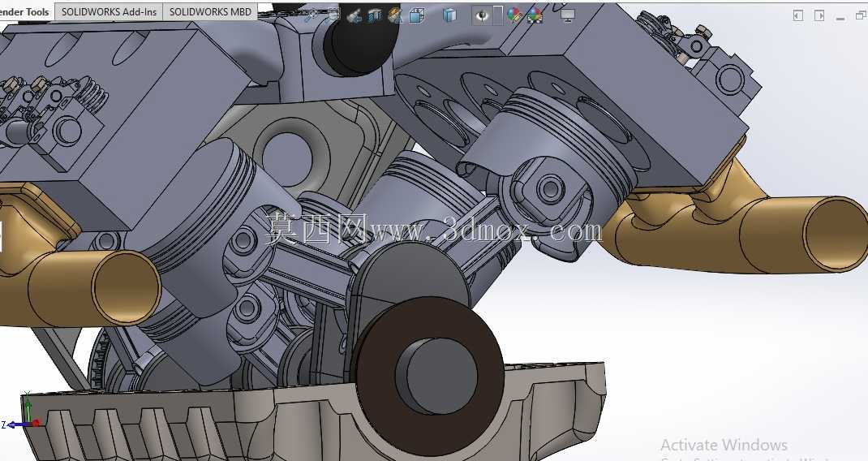Click the Zoom to Area icon
Viewport: 868px width, 461px height.
click(333, 15)
